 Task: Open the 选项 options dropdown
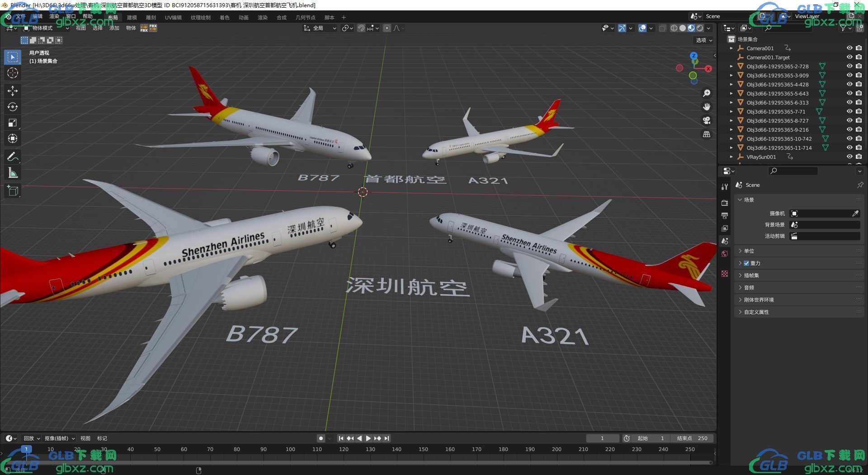coord(704,40)
